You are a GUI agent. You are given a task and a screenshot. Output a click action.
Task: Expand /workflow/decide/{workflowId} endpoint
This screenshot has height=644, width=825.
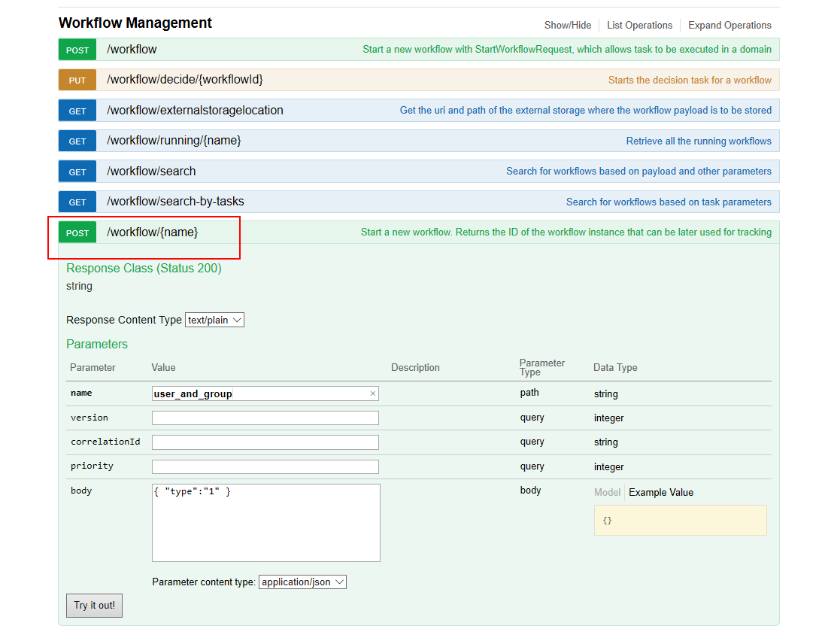click(x=185, y=80)
